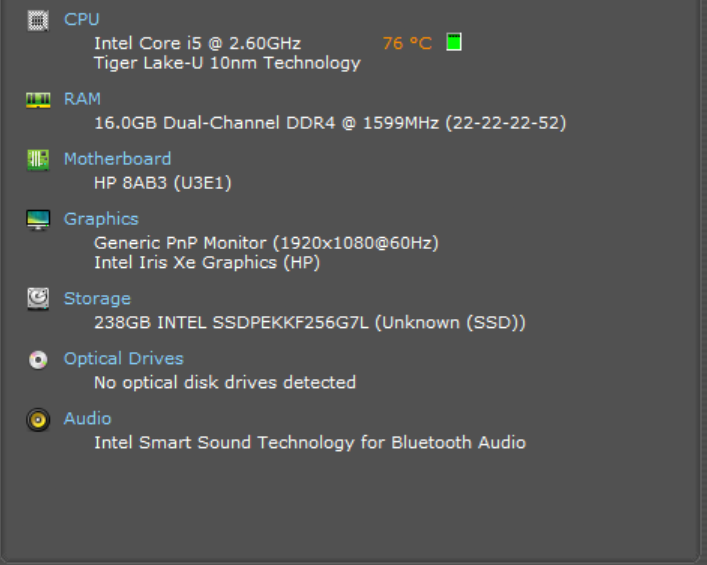Open the RAM section link
The height and width of the screenshot is (565, 707).
pos(82,99)
